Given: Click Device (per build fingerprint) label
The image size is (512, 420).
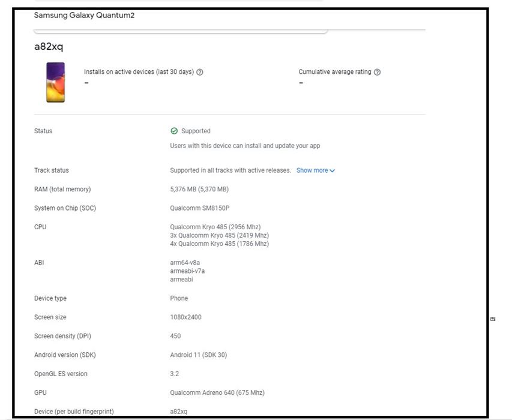Looking at the screenshot, I should click(x=74, y=412).
